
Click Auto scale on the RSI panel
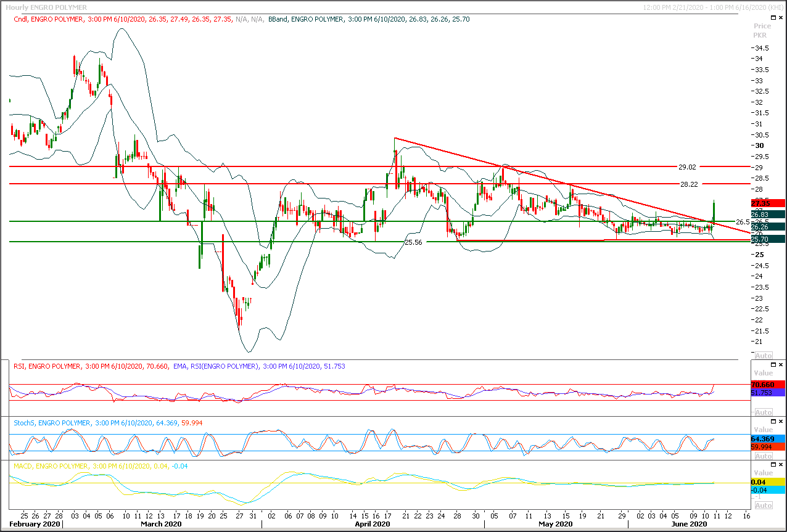coord(763,412)
